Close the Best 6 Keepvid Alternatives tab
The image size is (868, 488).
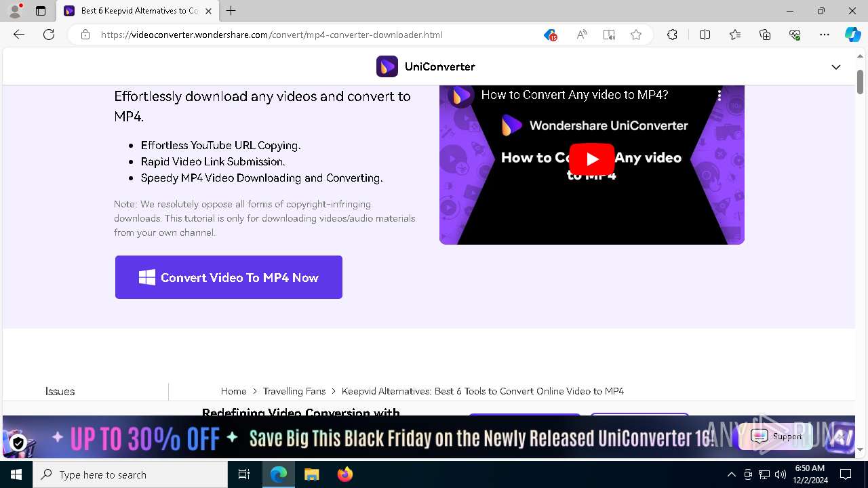coord(208,11)
